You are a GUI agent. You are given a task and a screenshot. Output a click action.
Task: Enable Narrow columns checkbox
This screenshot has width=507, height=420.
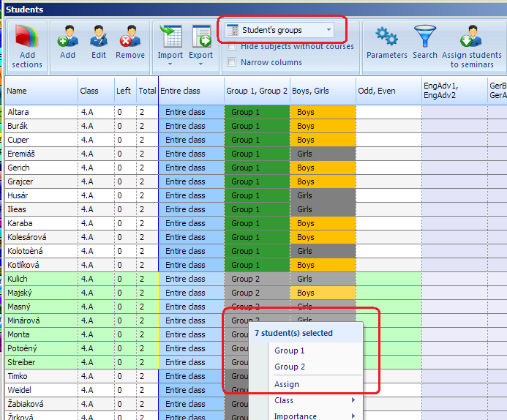[x=231, y=61]
